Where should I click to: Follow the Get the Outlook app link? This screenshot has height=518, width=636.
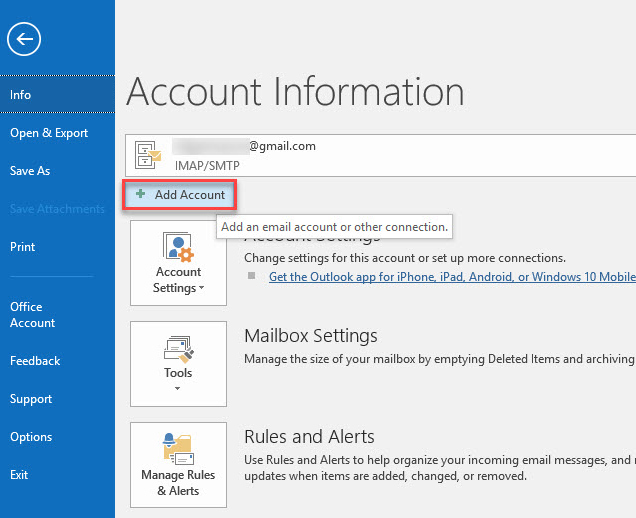452,277
